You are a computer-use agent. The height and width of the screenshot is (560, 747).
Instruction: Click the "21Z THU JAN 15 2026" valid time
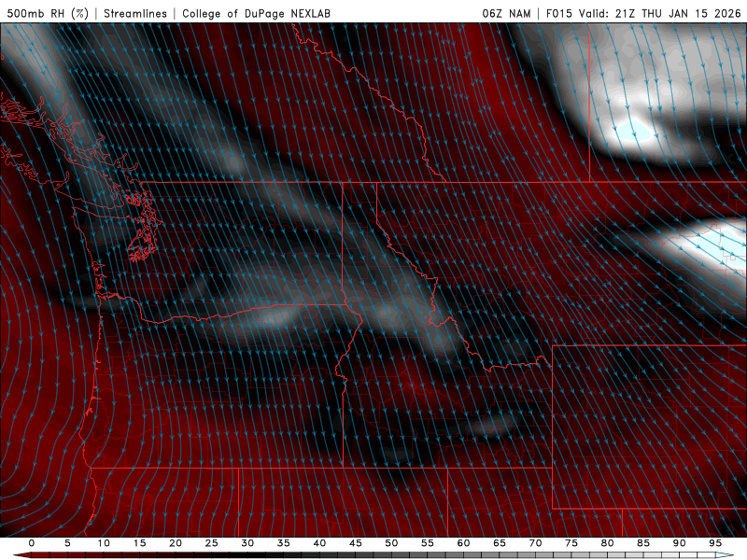[678, 13]
